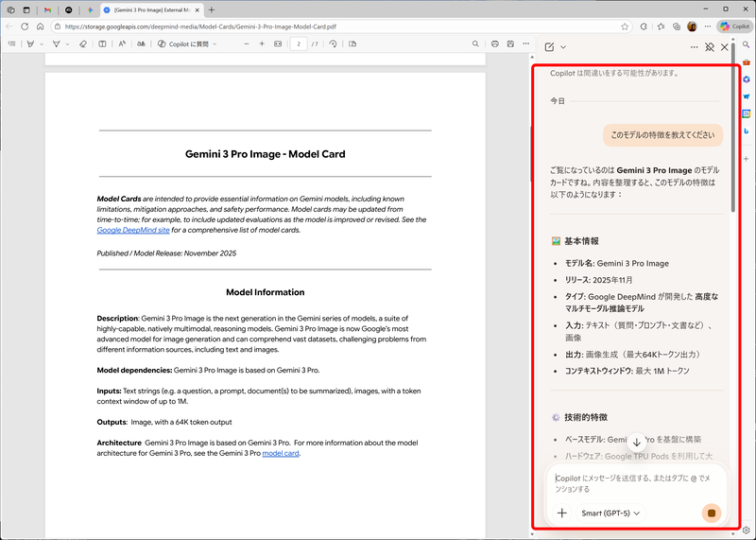
Task: Expand the chevron beside new chat
Action: (x=563, y=47)
